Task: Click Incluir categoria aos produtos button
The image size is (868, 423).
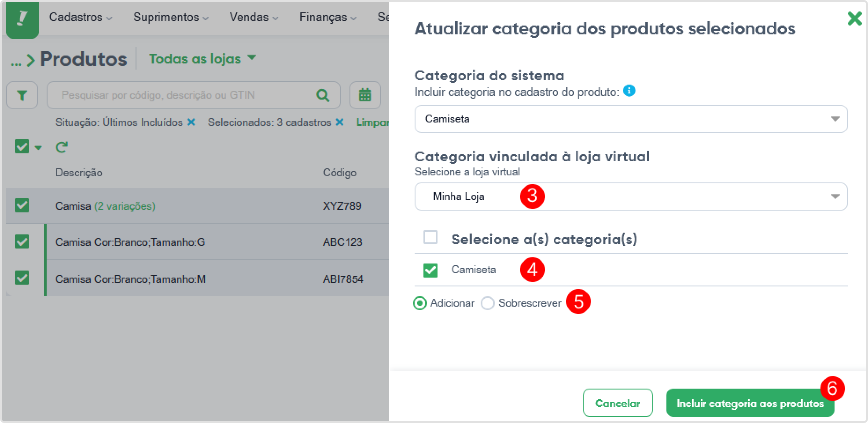Action: [x=750, y=403]
